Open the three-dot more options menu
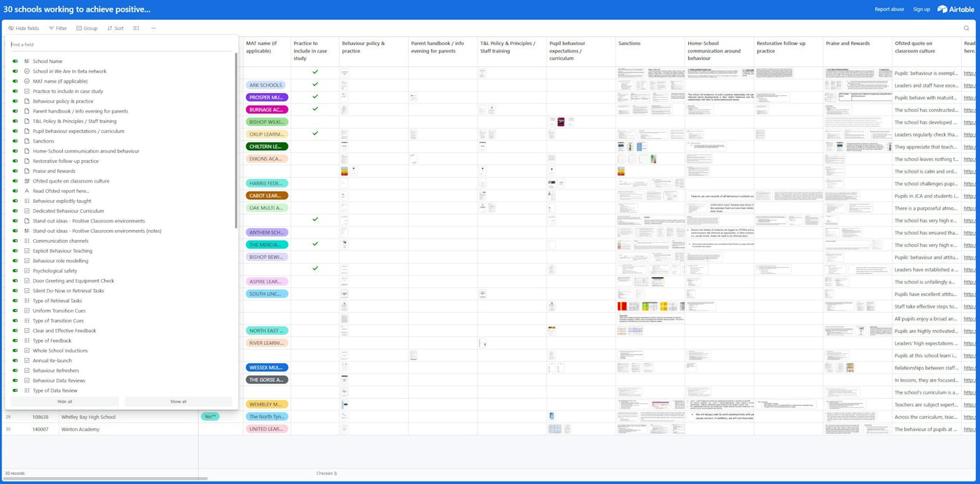This screenshot has width=980, height=484. pos(153,29)
